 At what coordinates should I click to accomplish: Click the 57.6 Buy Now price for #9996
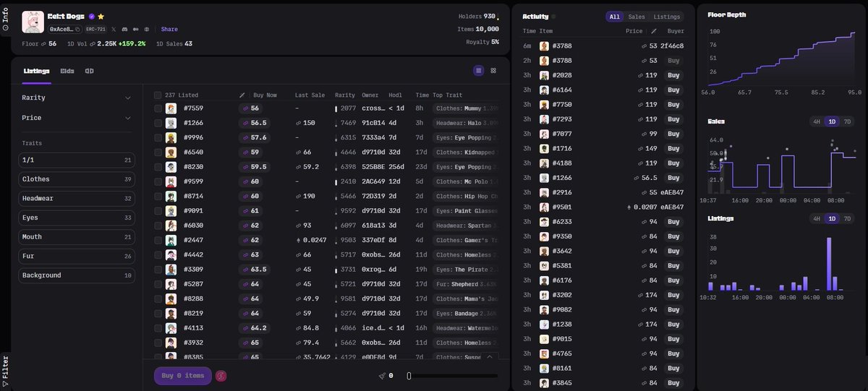(x=255, y=137)
